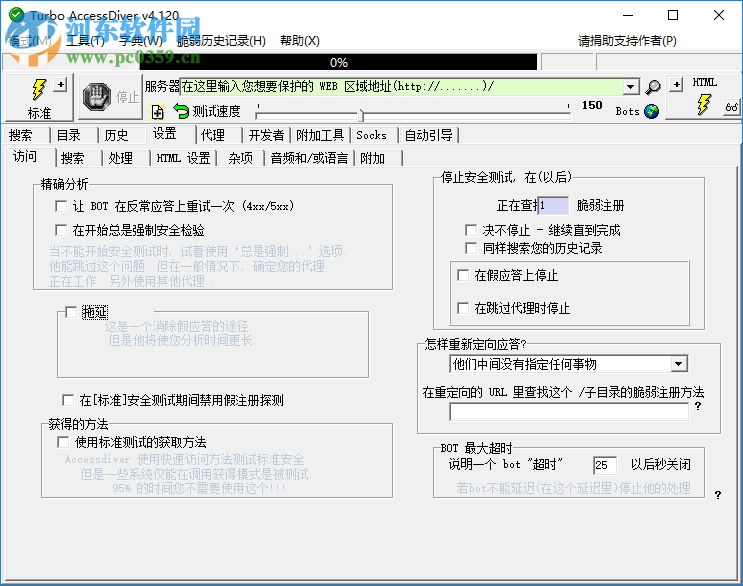The height and width of the screenshot is (586, 743).
Task: Click the 0% progress bar
Action: pyautogui.click(x=338, y=62)
